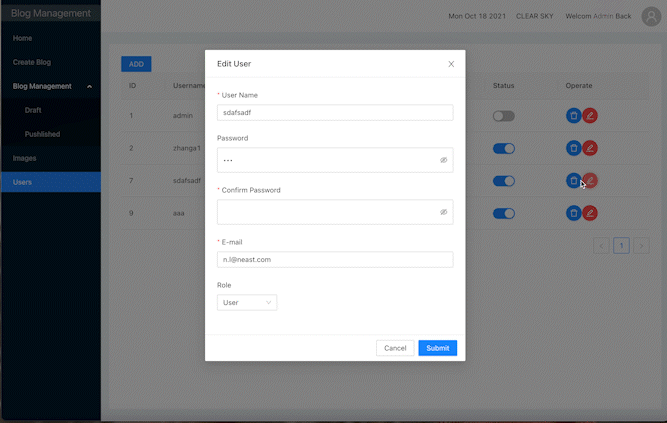The image size is (667, 423).
Task: Enable the status switch for admin
Action: (x=503, y=116)
